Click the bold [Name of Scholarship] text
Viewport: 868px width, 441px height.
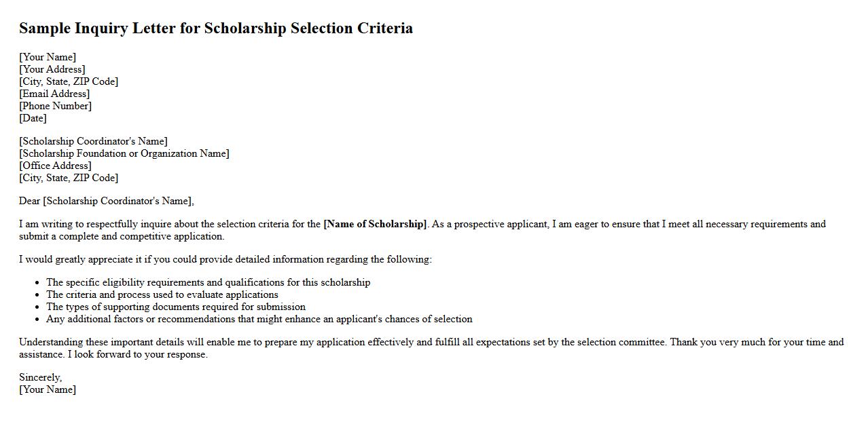coord(375,224)
